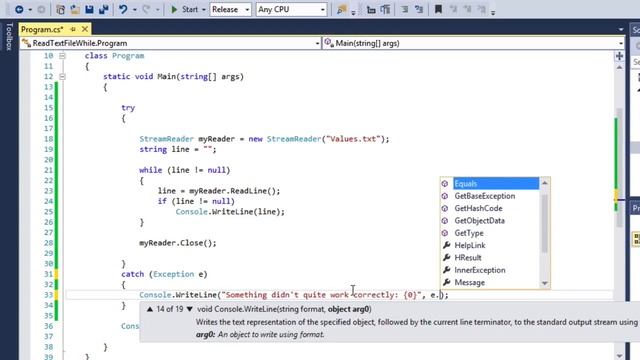Click the Find in Files toolbar icon
The height and width of the screenshot is (360, 640).
341,9
